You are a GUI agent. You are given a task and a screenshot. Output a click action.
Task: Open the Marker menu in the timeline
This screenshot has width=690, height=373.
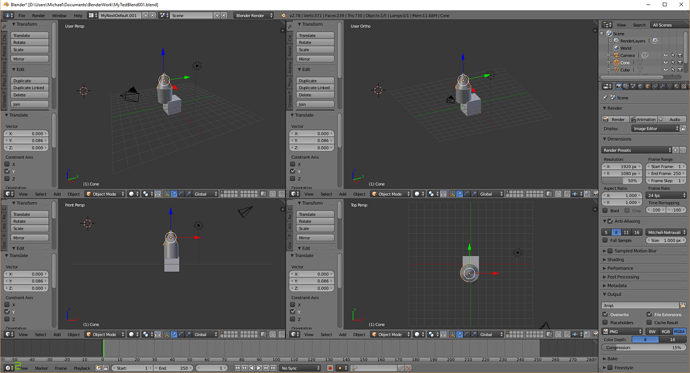tap(41, 368)
